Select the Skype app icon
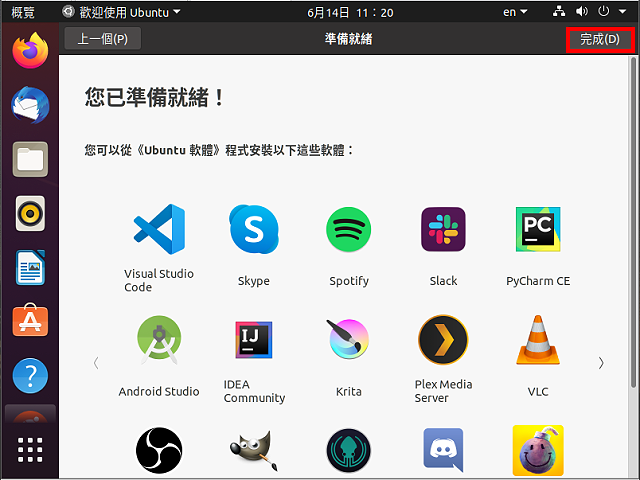The image size is (640, 480). tap(253, 229)
